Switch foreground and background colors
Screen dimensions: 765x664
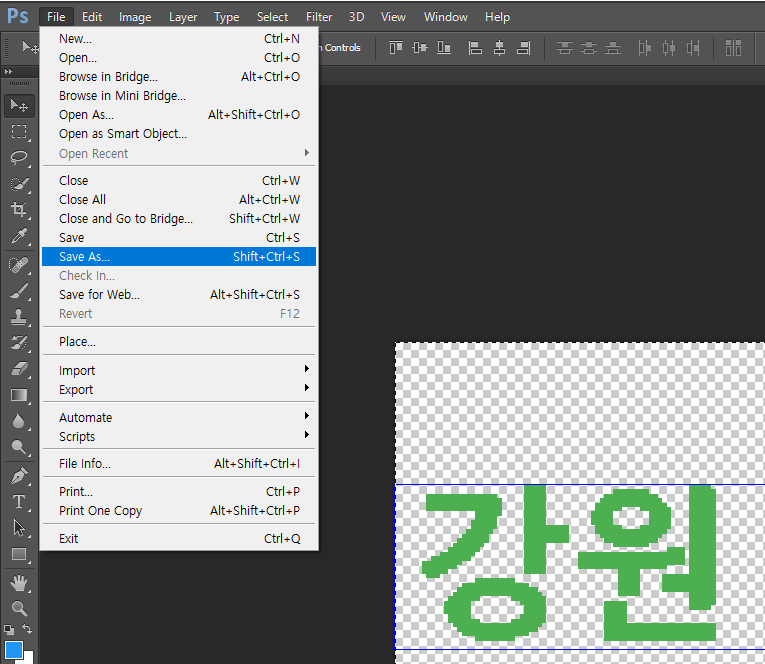(27, 629)
